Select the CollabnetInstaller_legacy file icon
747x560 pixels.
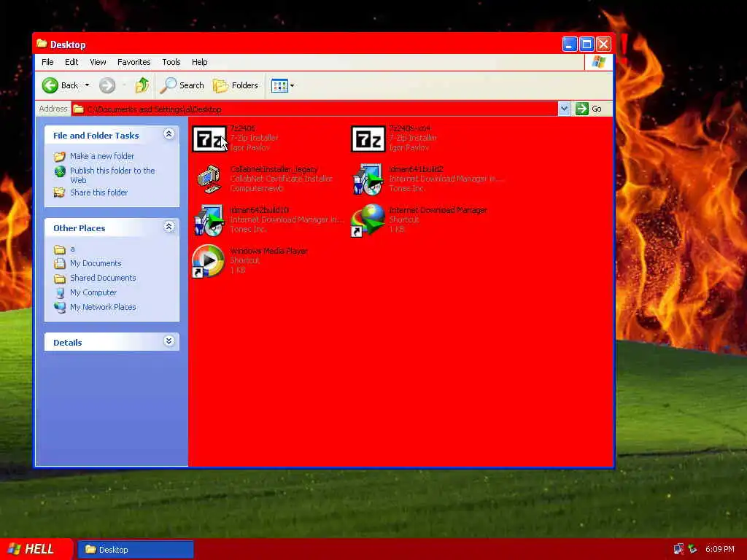pos(209,179)
